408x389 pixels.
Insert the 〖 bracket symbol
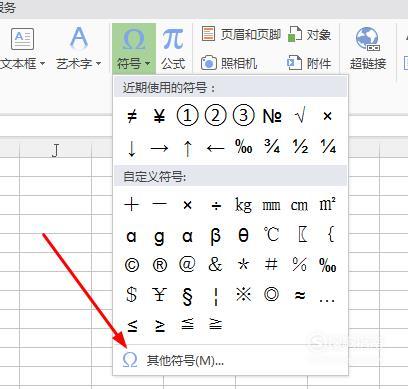pyautogui.click(x=302, y=235)
